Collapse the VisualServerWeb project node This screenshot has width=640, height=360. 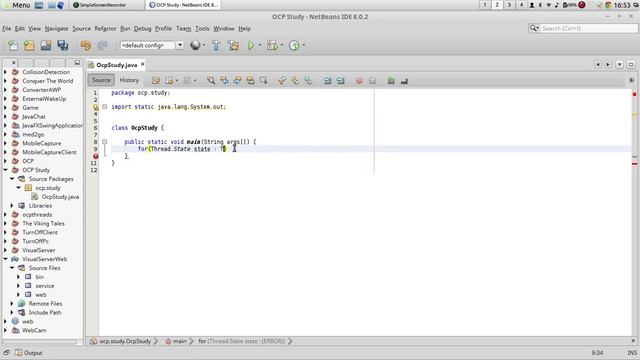tap(5, 259)
